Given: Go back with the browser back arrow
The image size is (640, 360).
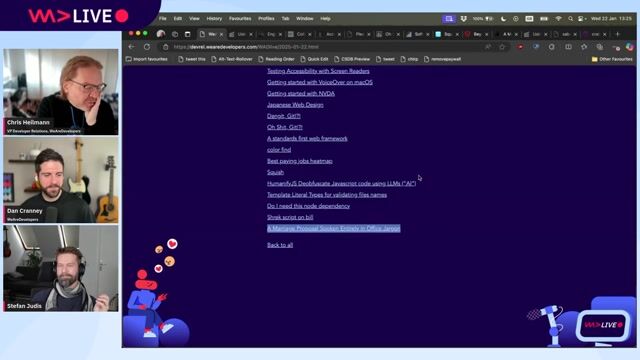Looking at the screenshot, I should pos(131,47).
